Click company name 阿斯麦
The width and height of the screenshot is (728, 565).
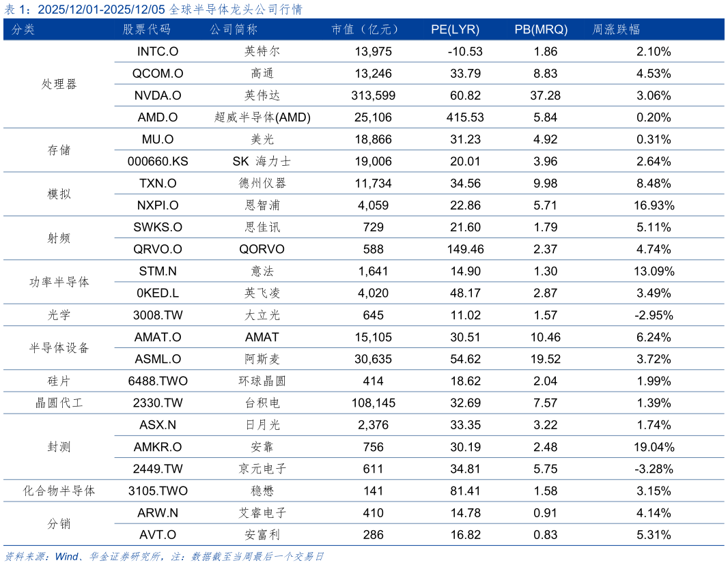(x=262, y=359)
